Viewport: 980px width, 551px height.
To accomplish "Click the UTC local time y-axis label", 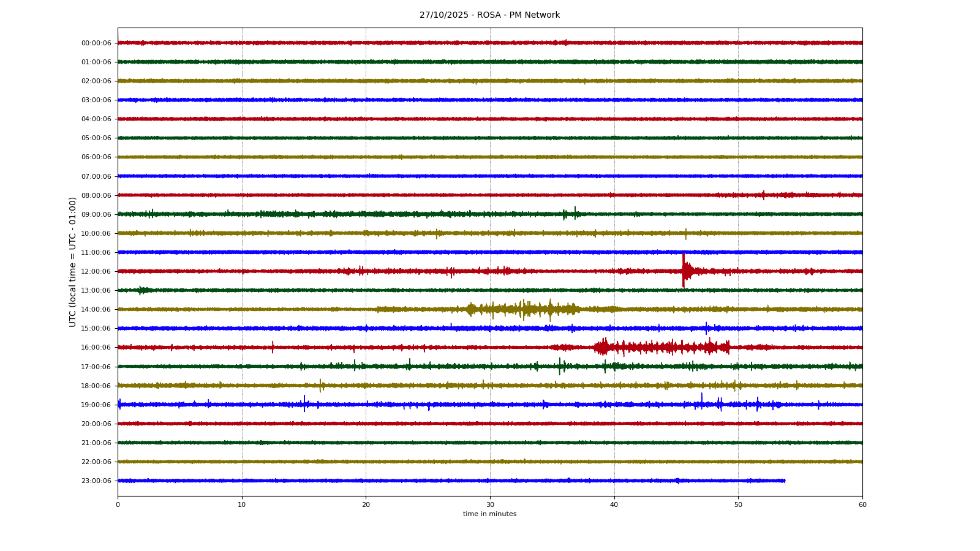I will [73, 261].
